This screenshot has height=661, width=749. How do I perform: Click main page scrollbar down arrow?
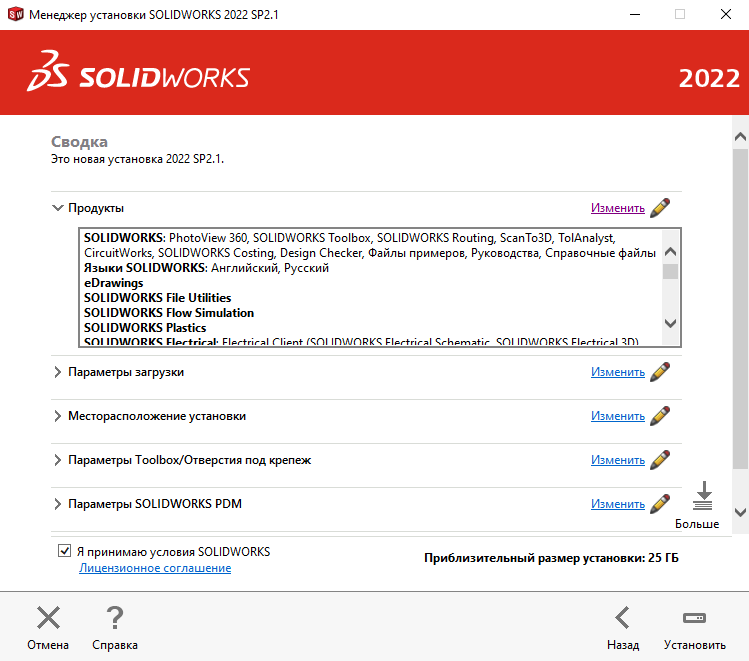[740, 512]
